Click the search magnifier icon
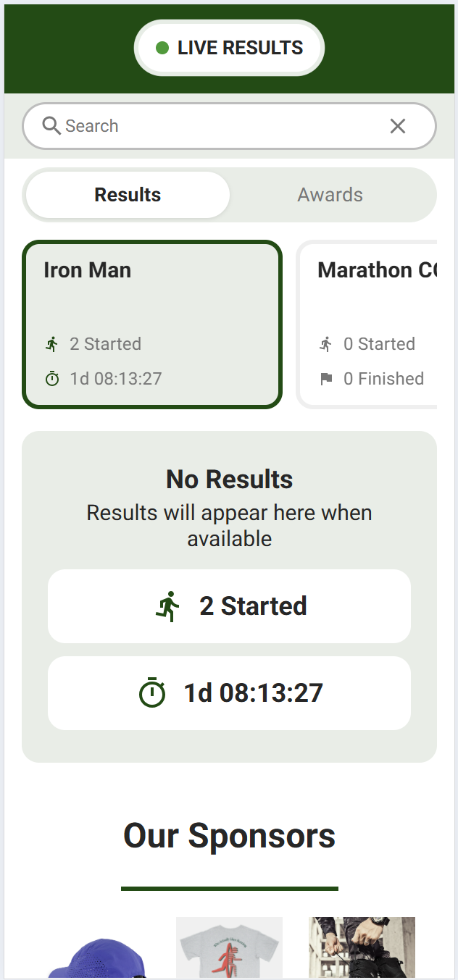The height and width of the screenshot is (980, 458). [x=51, y=126]
